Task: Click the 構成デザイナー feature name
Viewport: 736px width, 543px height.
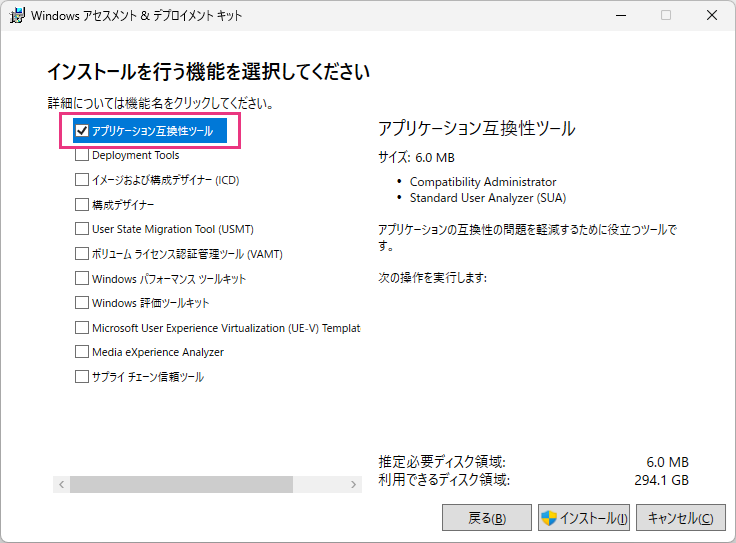Action: point(123,205)
